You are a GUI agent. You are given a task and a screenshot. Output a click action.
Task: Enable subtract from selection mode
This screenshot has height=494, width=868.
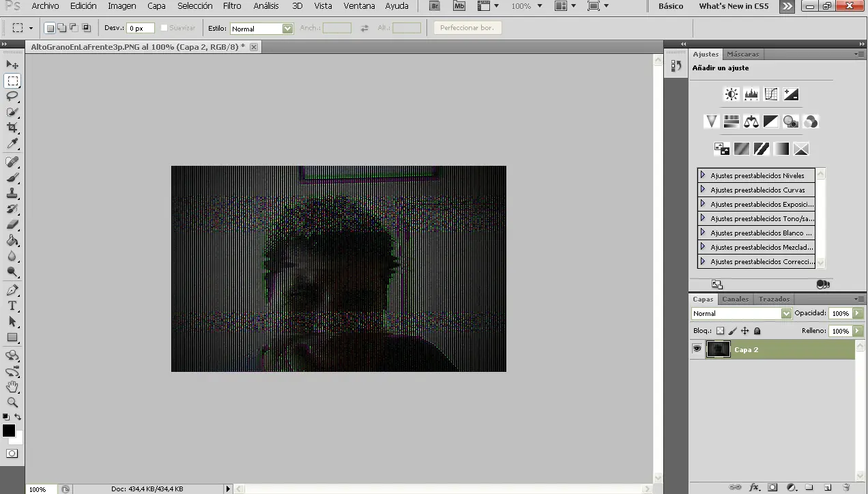pyautogui.click(x=74, y=28)
